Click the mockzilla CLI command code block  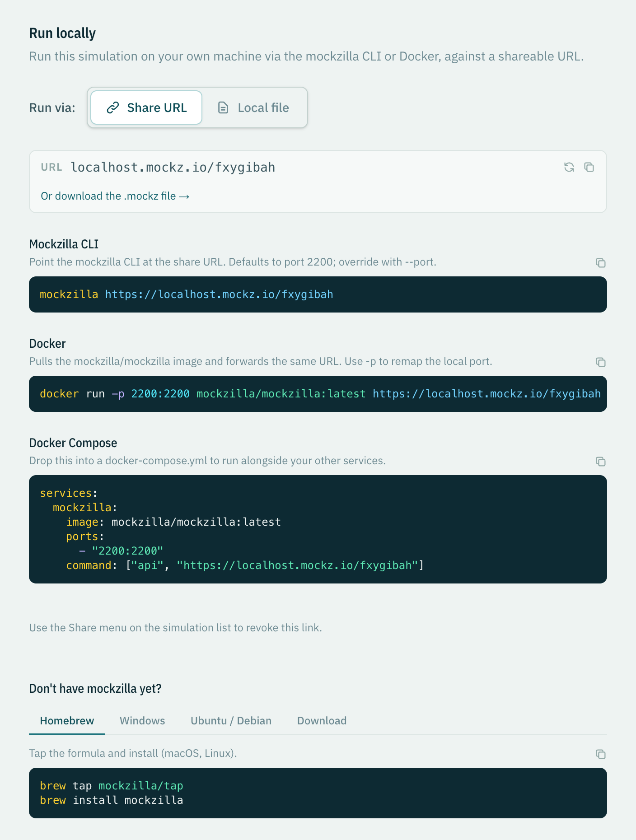pyautogui.click(x=318, y=294)
